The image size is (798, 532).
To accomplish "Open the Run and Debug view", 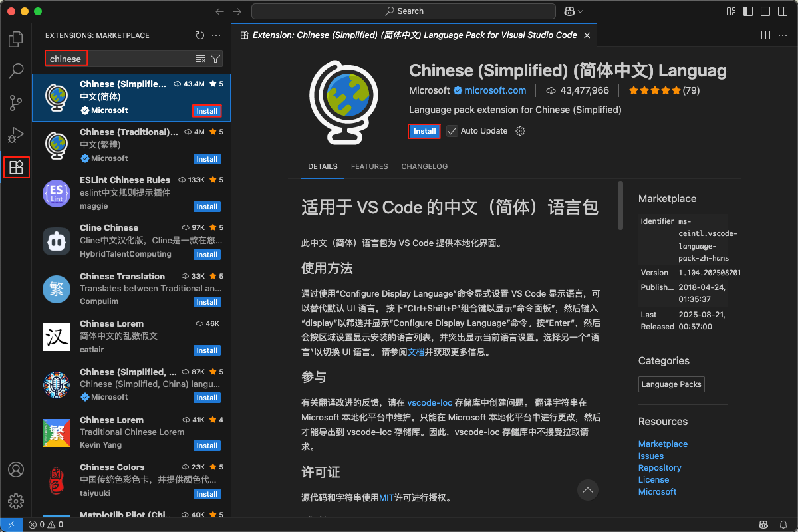I will (x=16, y=135).
